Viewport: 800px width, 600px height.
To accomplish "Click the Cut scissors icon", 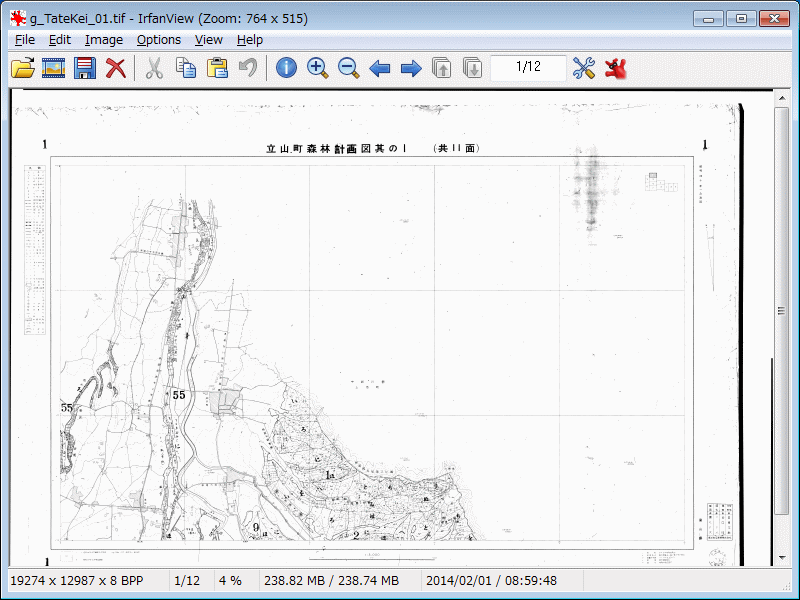I will coord(154,68).
